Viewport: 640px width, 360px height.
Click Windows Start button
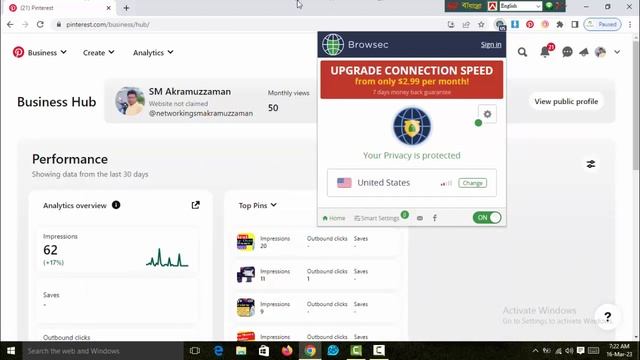pyautogui.click(x=11, y=351)
